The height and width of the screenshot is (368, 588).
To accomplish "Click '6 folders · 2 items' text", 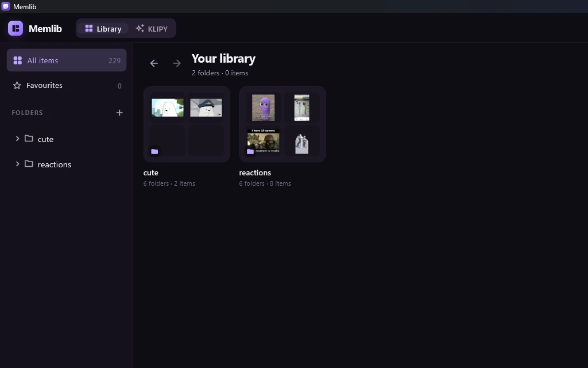I will [x=169, y=183].
